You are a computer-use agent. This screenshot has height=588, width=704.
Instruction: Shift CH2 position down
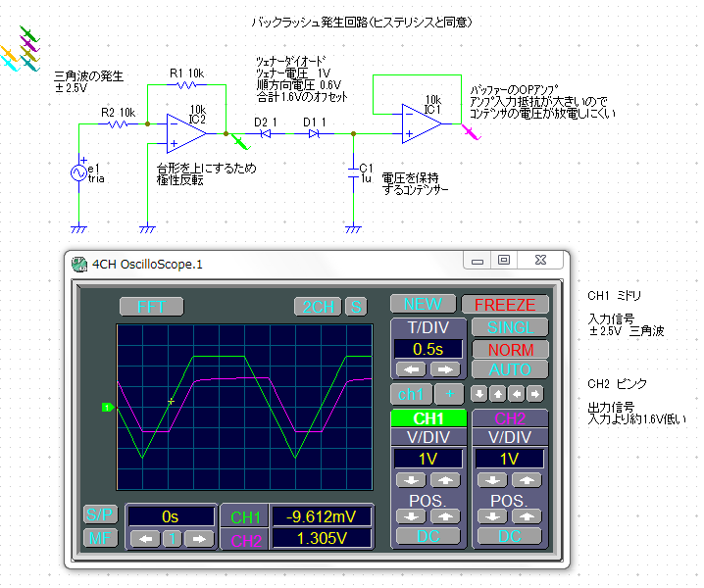(492, 516)
